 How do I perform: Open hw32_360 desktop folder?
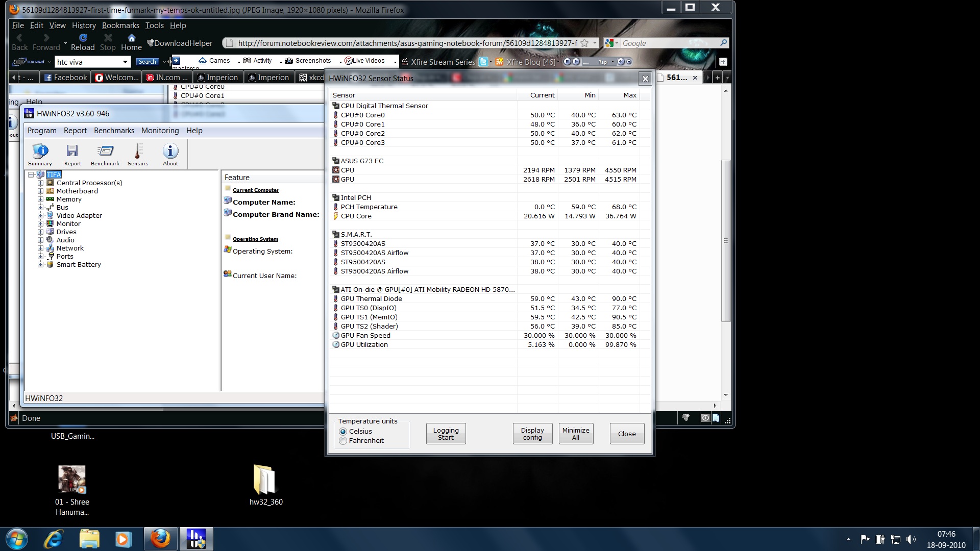pos(266,485)
